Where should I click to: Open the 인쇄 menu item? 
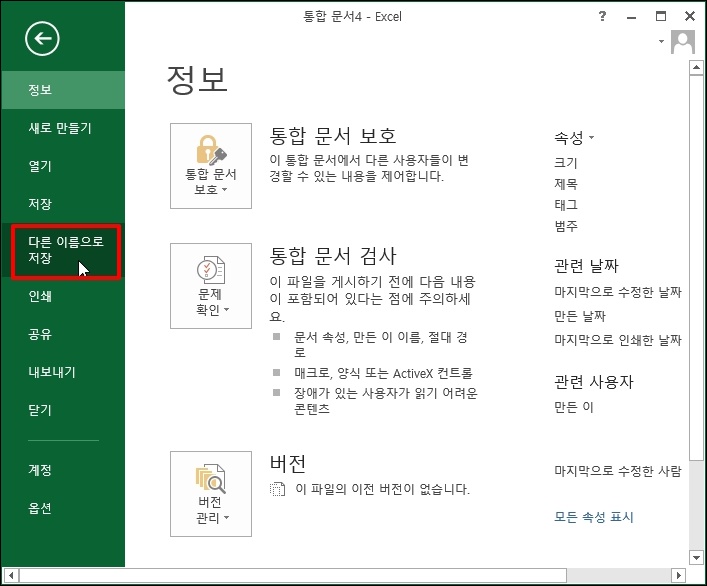(63, 296)
